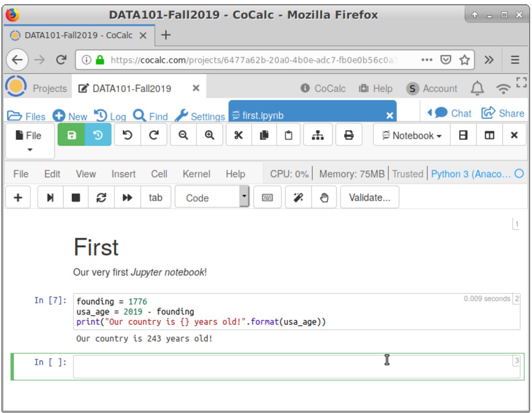Screen dimensions: 532x413
Task: Open the notebook Help menu
Action: point(236,174)
